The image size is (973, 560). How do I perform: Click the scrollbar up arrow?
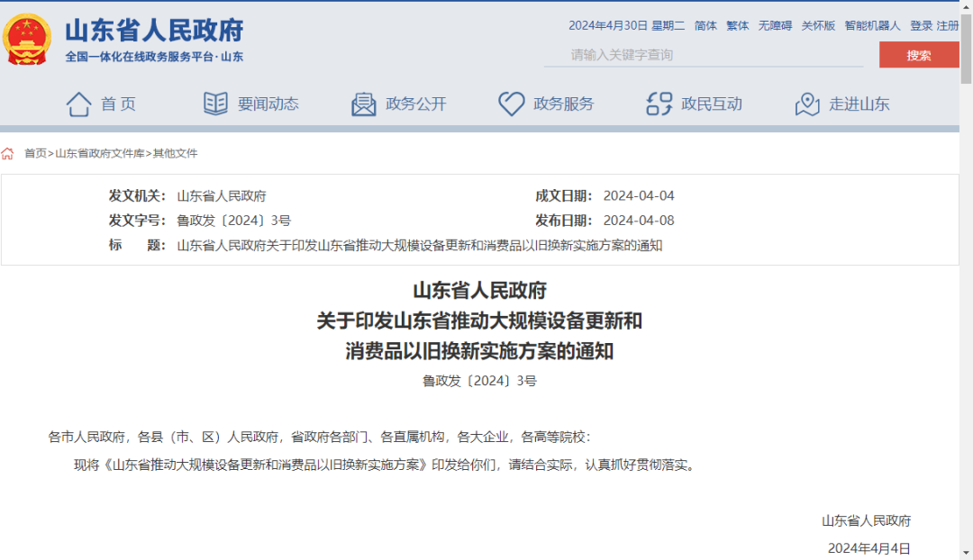pos(966,7)
